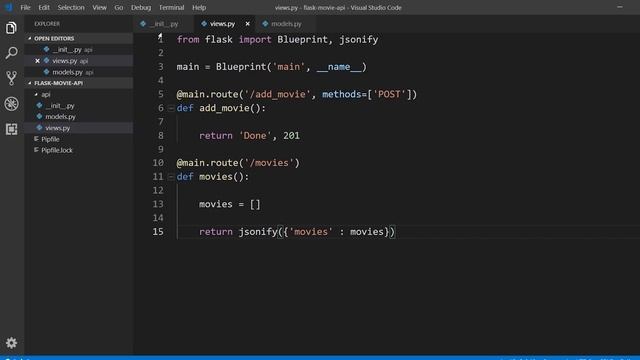This screenshot has height=360, width=640.
Task: Click 'add_movie' function name on line 6
Action: [224, 108]
